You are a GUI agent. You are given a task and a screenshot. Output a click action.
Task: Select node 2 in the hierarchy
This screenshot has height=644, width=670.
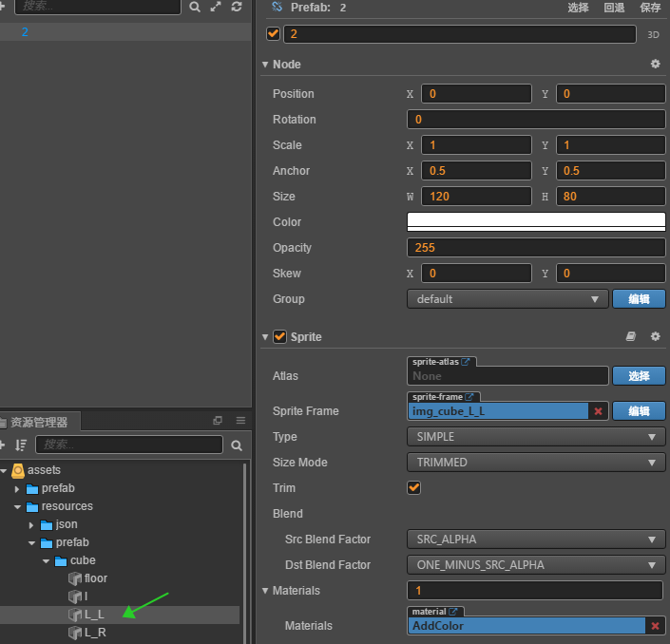tap(25, 32)
